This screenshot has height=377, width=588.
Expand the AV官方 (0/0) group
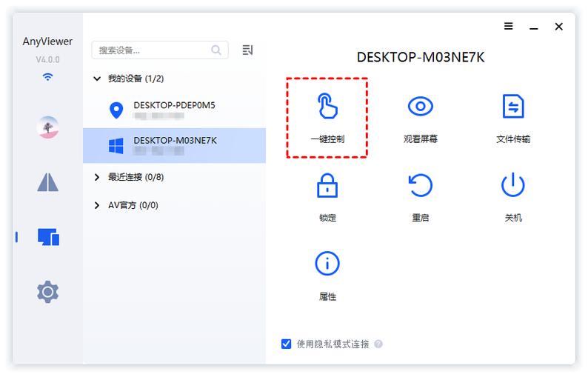[97, 205]
